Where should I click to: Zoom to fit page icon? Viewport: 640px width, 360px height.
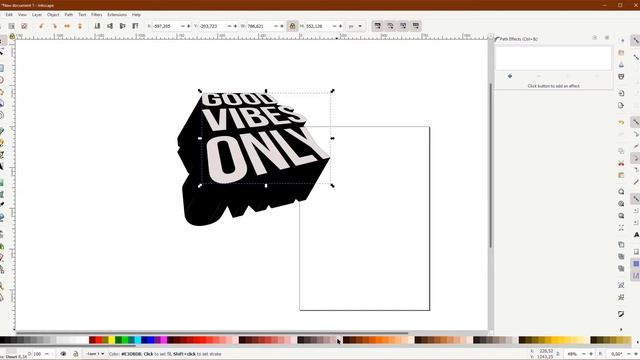pyautogui.click(x=621, y=216)
